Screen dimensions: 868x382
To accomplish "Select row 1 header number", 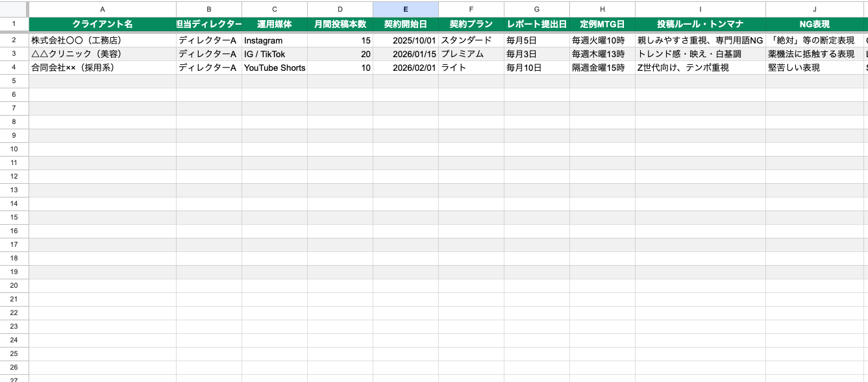I will 14,24.
